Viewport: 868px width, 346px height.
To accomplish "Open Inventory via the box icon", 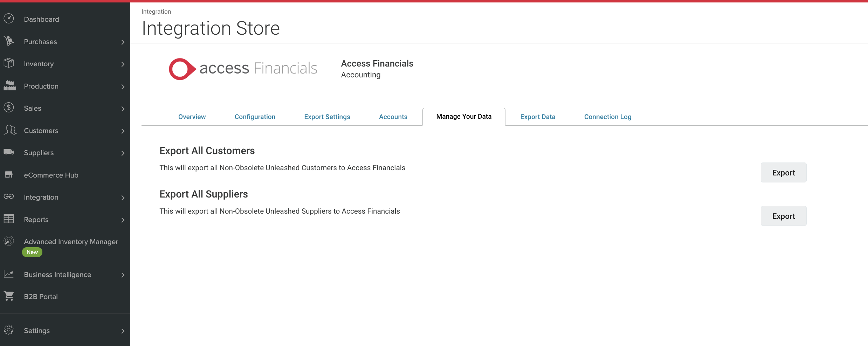I will point(9,63).
